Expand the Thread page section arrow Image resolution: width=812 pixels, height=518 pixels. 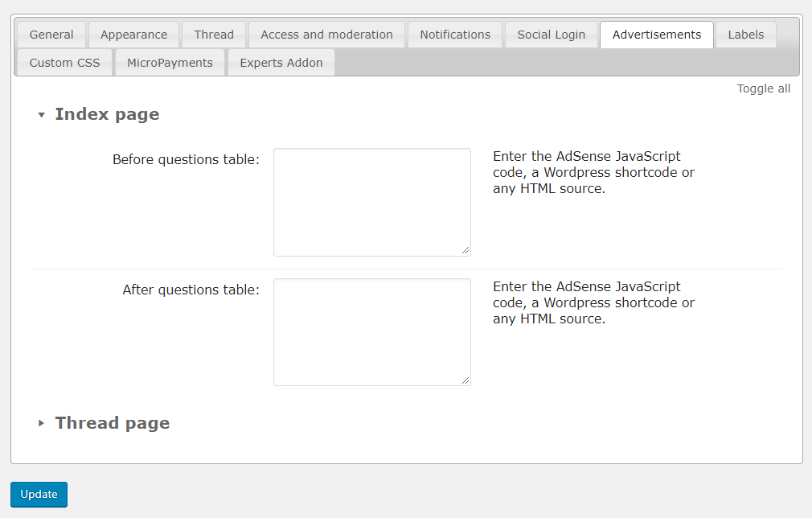(x=42, y=423)
